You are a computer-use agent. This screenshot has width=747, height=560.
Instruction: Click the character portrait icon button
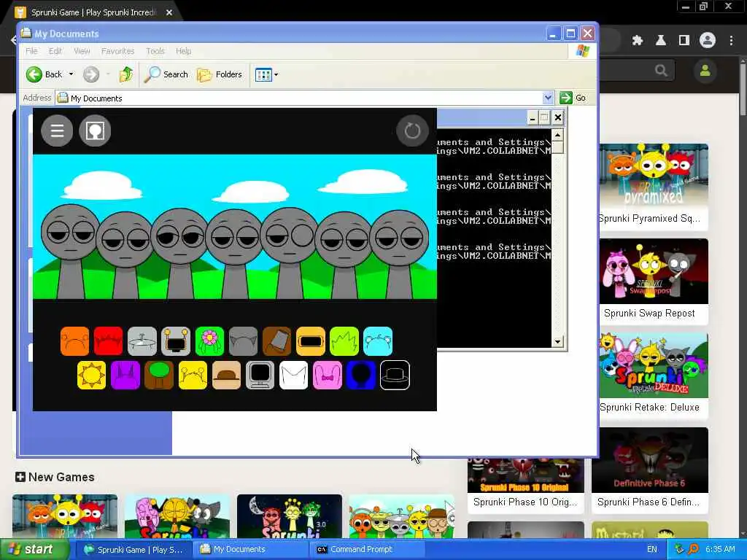[95, 131]
